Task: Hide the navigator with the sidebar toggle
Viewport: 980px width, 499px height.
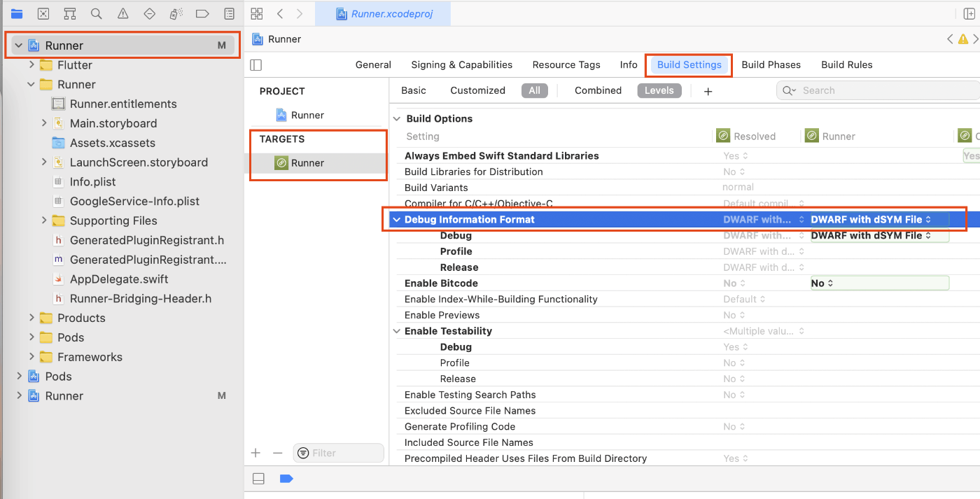Action: click(255, 64)
